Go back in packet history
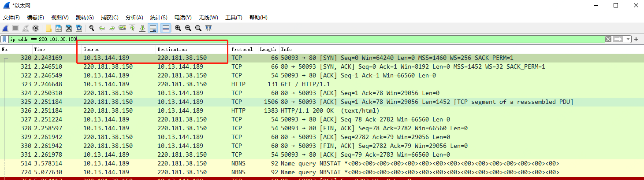644x180 pixels. (102, 28)
